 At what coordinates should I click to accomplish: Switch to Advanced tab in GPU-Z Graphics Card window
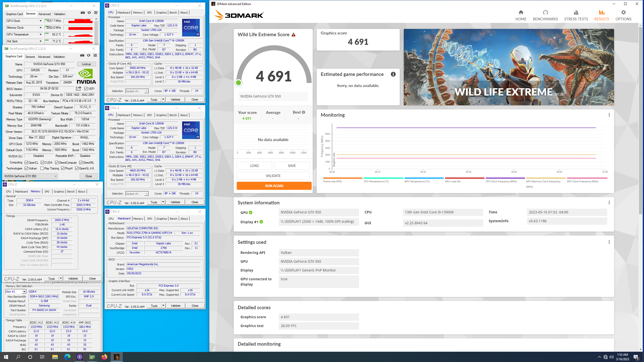click(44, 57)
